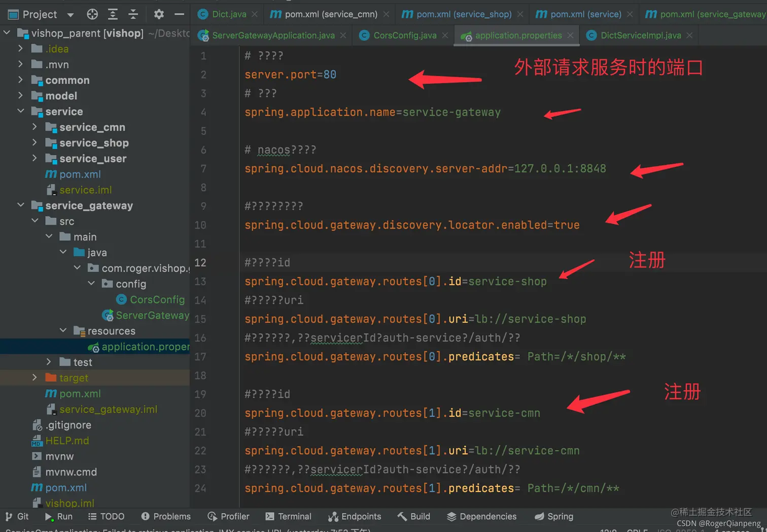This screenshot has height=532, width=767.
Task: Open ServerGatewayApplication.java tab
Action: click(273, 36)
